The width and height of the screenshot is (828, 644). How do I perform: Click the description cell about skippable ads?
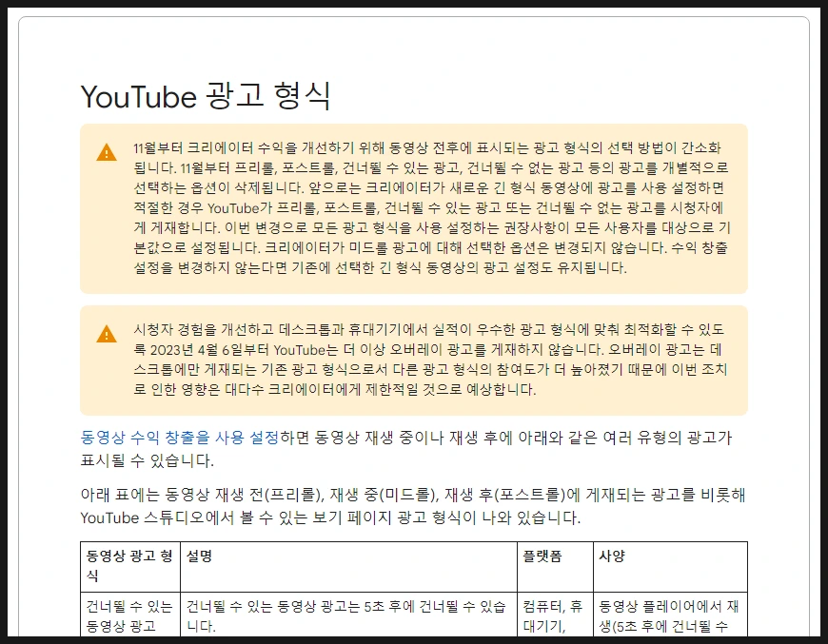(347, 618)
